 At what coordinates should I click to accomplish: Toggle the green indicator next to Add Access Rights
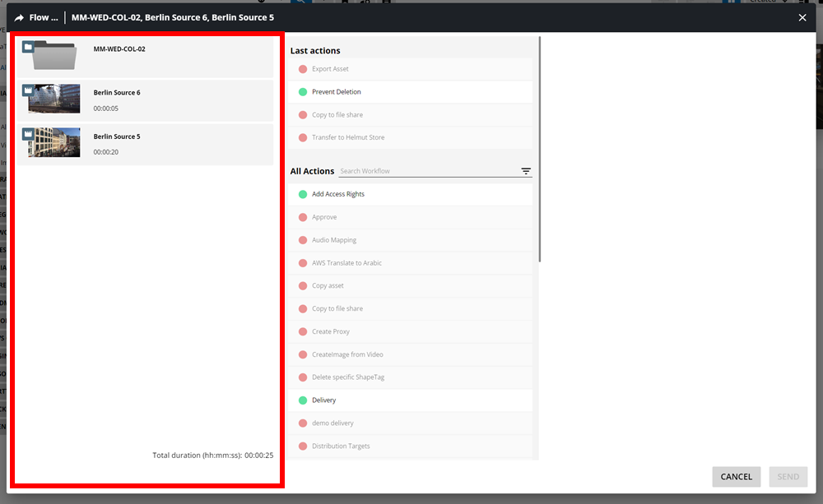pyautogui.click(x=303, y=194)
